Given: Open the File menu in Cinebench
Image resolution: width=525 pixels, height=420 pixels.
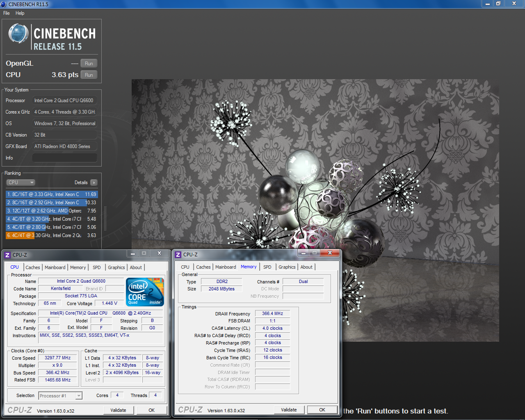Looking at the screenshot, I should pyautogui.click(x=6, y=13).
